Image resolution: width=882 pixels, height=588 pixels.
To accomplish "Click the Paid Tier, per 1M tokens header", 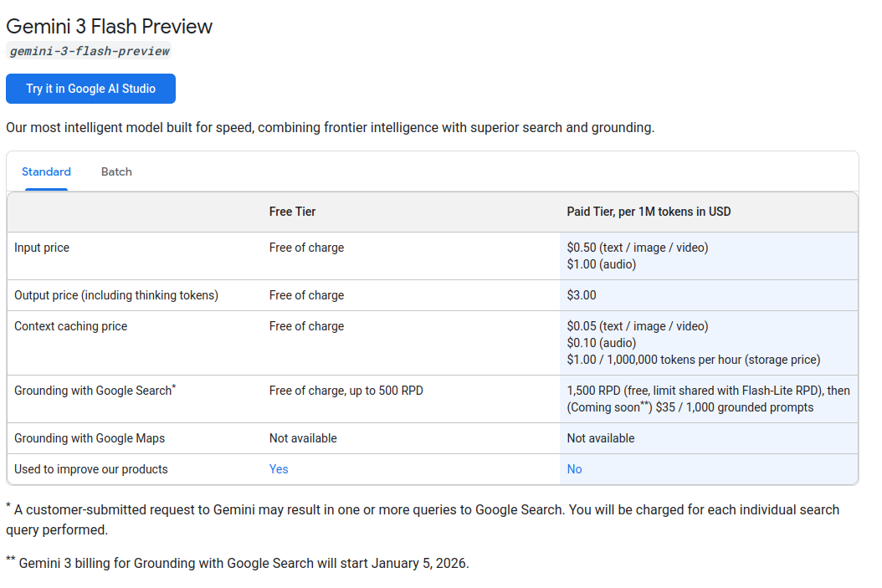I will [x=649, y=212].
